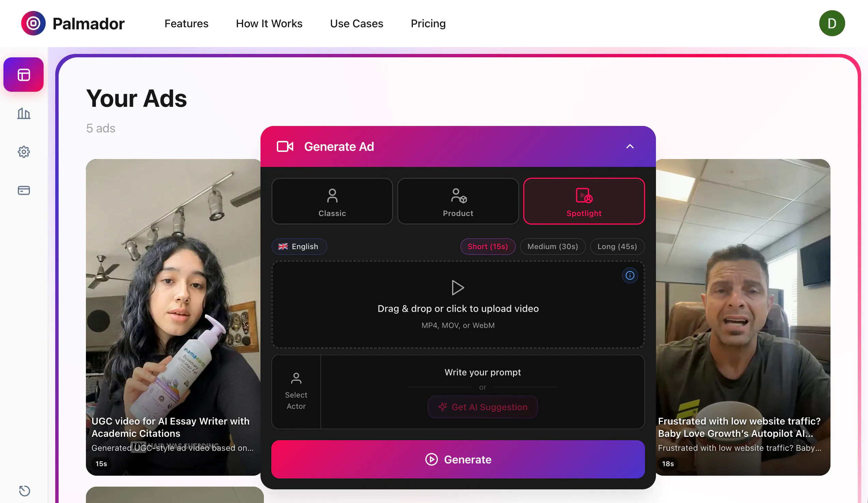Click the history clock icon in sidebar
Image resolution: width=868 pixels, height=503 pixels.
25,491
